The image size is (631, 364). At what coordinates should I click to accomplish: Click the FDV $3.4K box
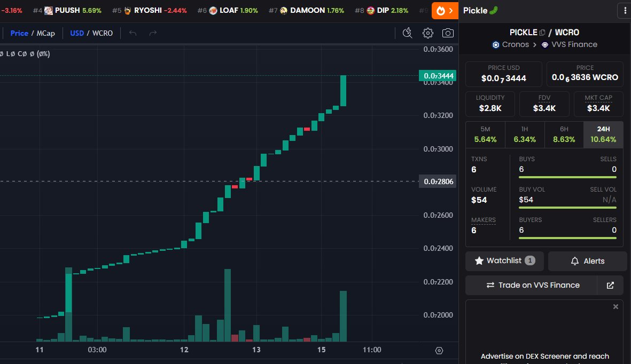pos(544,104)
